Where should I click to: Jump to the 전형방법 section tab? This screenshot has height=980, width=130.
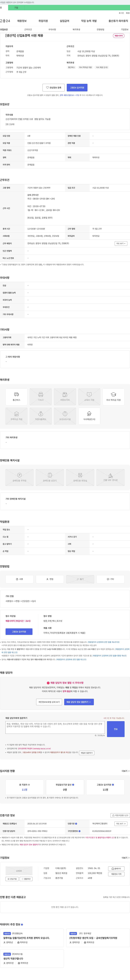click(100, 30)
